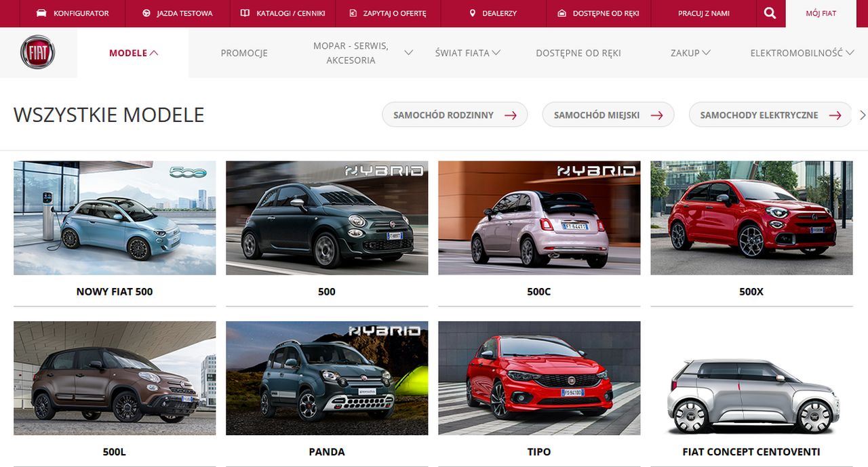Open the Mój Fiat tab
Image resolution: width=868 pixels, height=467 pixels.
point(821,14)
